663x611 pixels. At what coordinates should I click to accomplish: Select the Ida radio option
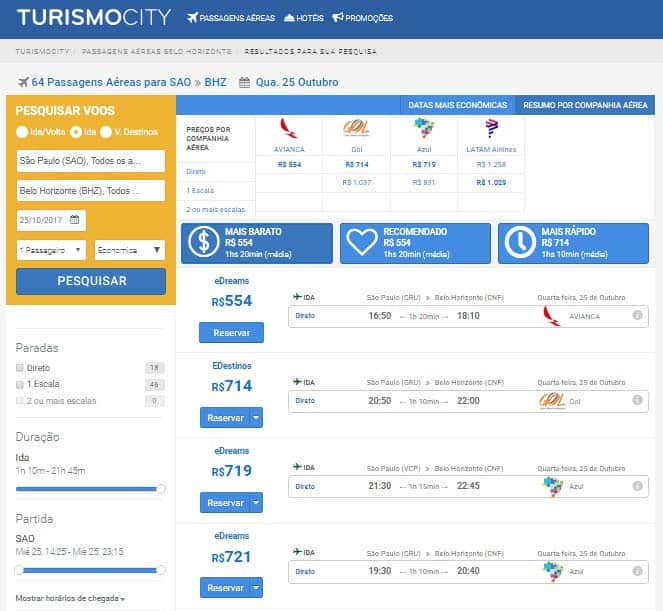(x=76, y=132)
